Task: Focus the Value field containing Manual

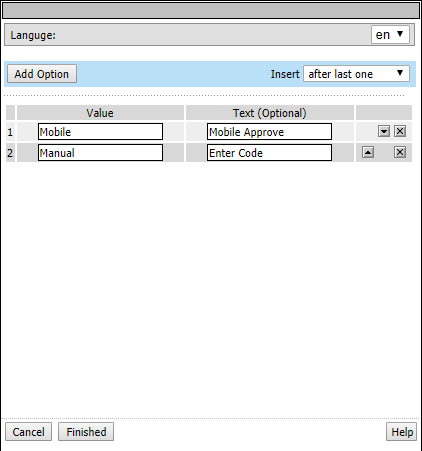Action: coord(100,153)
